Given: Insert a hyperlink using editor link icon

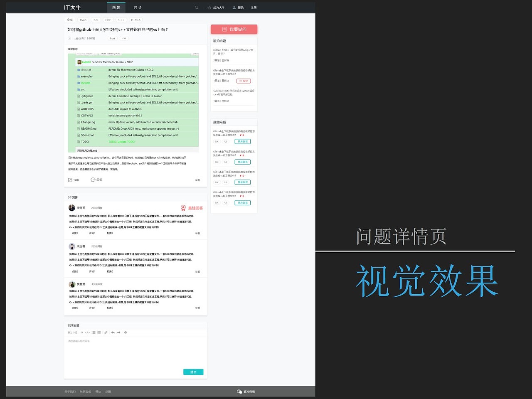Looking at the screenshot, I should click(x=106, y=332).
